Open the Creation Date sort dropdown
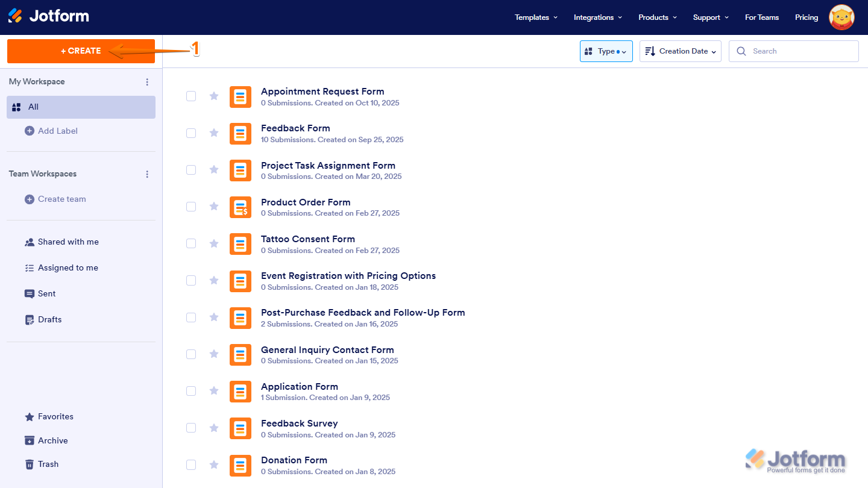Screen dimensions: 868x488 tap(681, 51)
